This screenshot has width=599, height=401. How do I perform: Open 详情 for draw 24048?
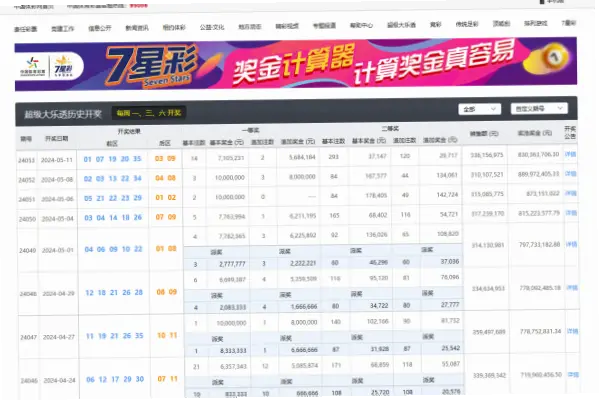572,288
